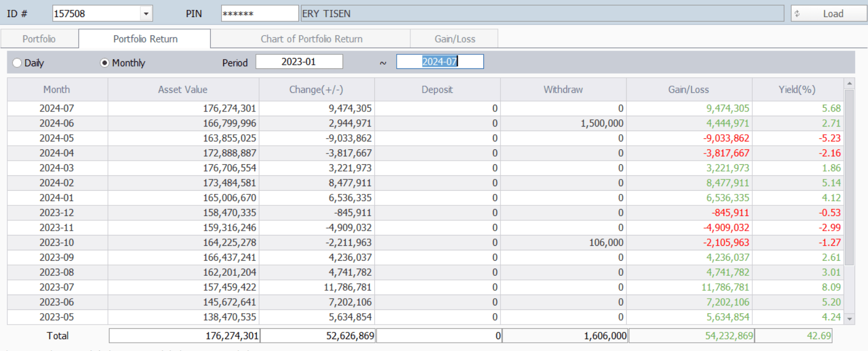This screenshot has width=868, height=351.
Task: Click the period end field 2024-07
Action: click(x=440, y=62)
